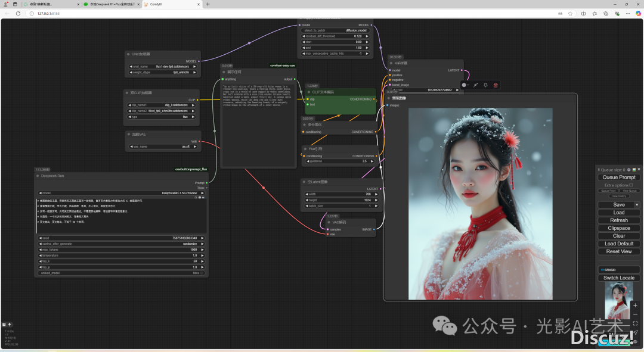This screenshot has height=352, width=644.
Task: Collapse the VAE解码 node via its dot
Action: click(x=329, y=222)
